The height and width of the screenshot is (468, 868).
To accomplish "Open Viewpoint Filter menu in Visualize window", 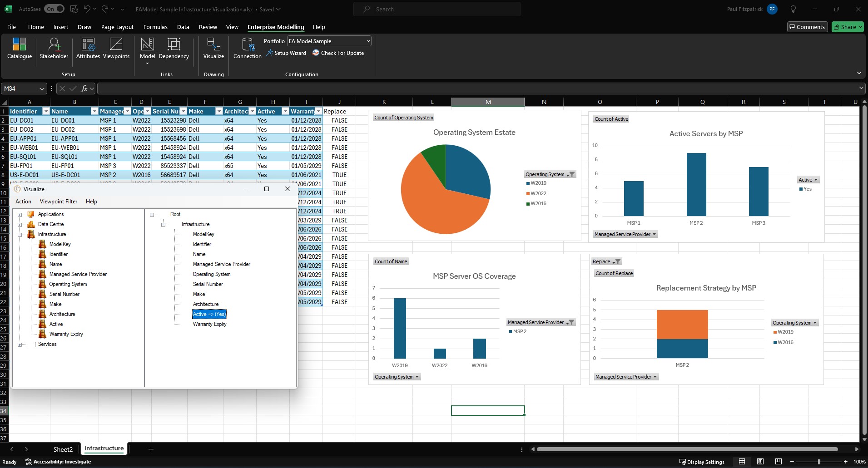I will click(59, 202).
